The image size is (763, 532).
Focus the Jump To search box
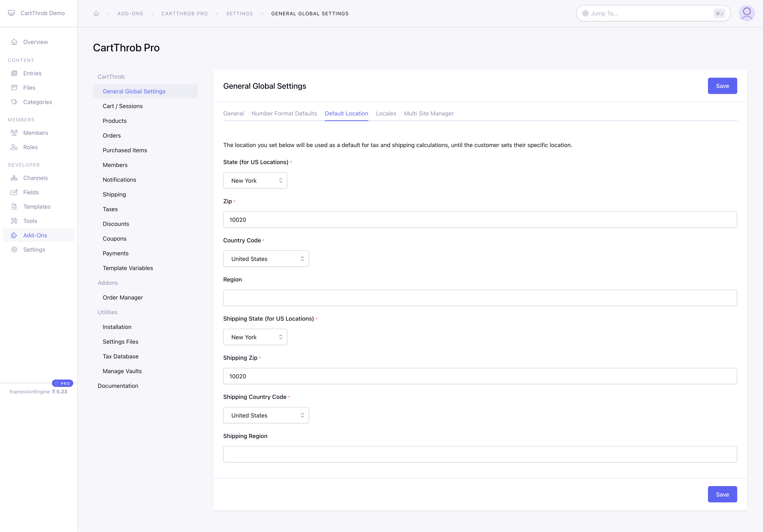tap(653, 13)
